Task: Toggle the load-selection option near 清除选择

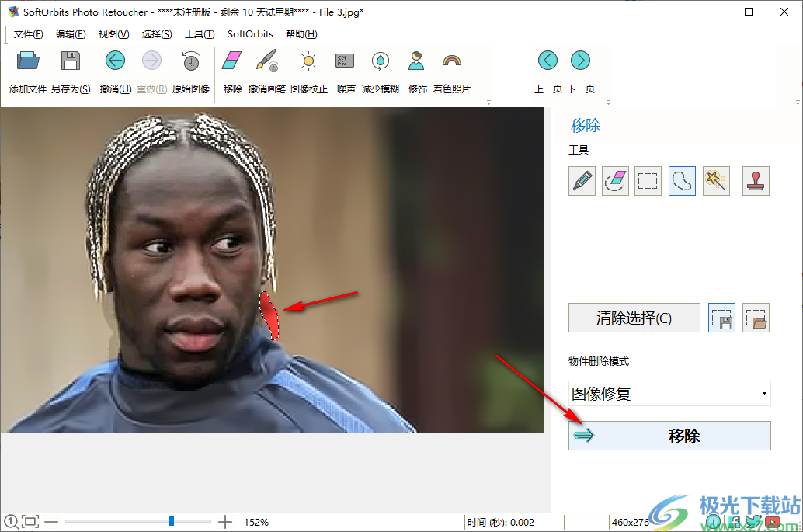Action: (x=753, y=317)
